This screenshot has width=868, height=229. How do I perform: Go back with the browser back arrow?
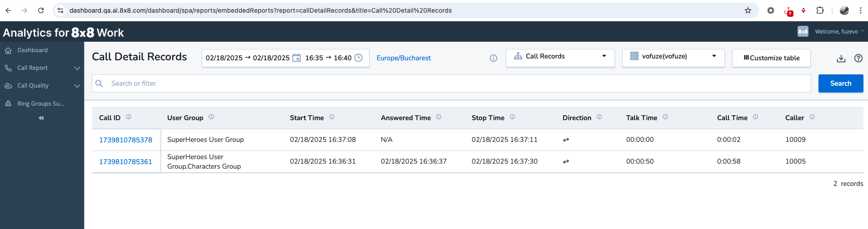click(x=8, y=10)
